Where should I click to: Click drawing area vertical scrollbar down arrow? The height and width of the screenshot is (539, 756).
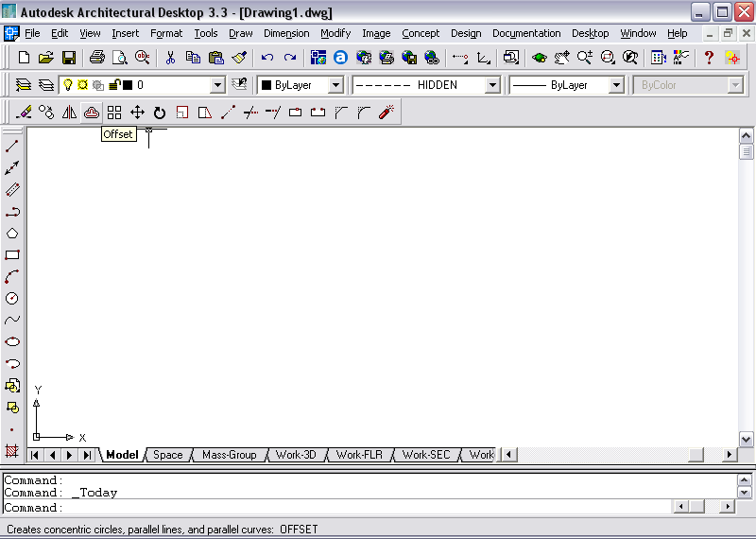tap(746, 439)
